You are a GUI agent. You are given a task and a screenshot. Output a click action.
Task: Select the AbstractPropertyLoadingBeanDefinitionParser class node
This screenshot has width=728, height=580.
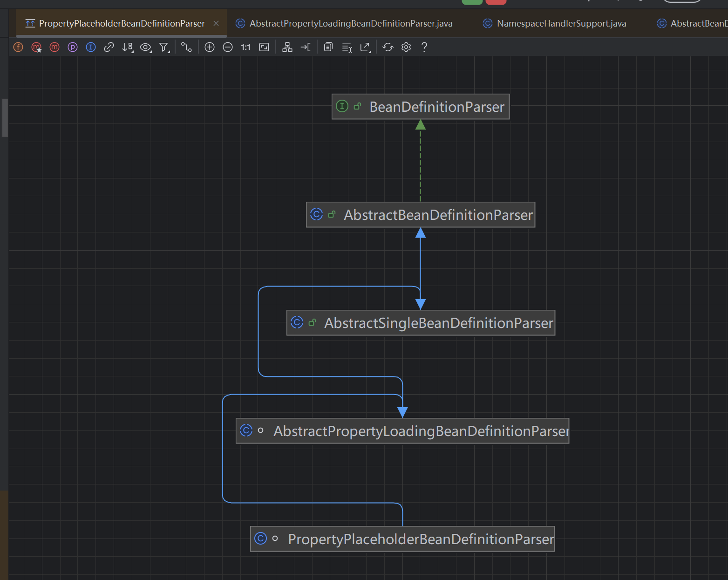tap(402, 431)
